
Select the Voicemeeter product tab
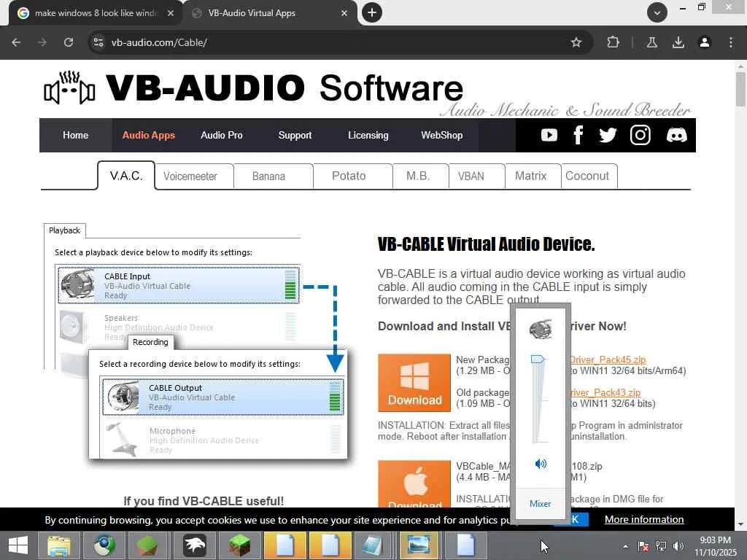[194, 176]
